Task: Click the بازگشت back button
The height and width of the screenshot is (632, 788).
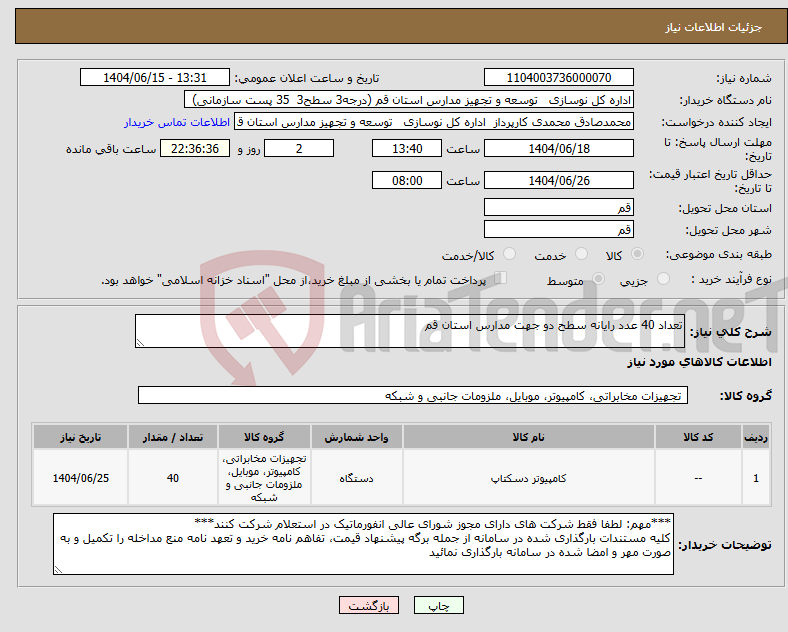Action: [369, 605]
